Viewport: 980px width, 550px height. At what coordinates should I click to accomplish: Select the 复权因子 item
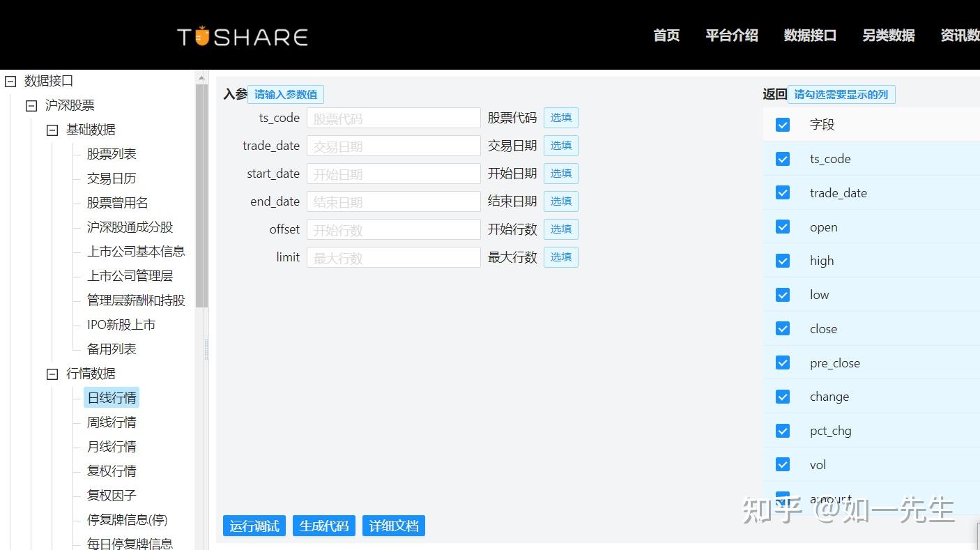pyautogui.click(x=111, y=495)
